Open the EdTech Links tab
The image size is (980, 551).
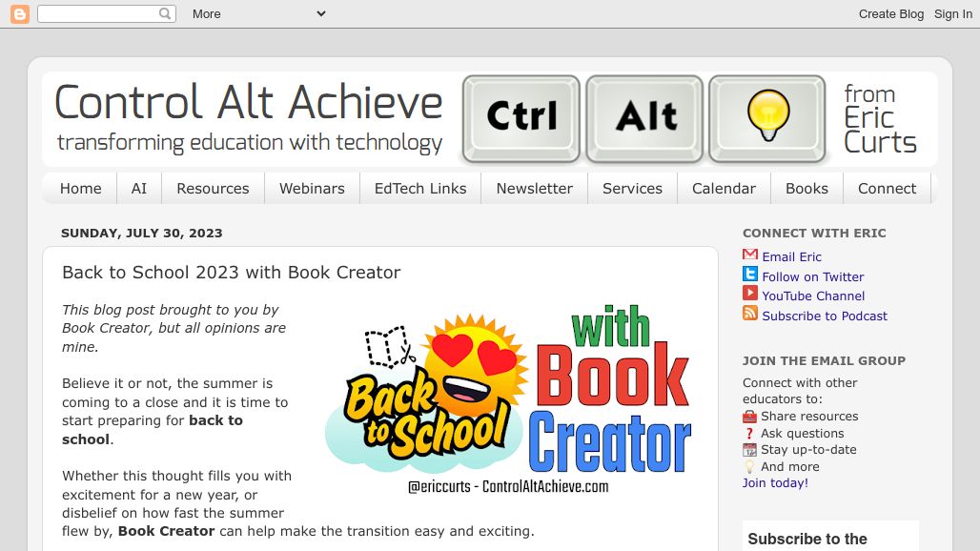tap(420, 188)
